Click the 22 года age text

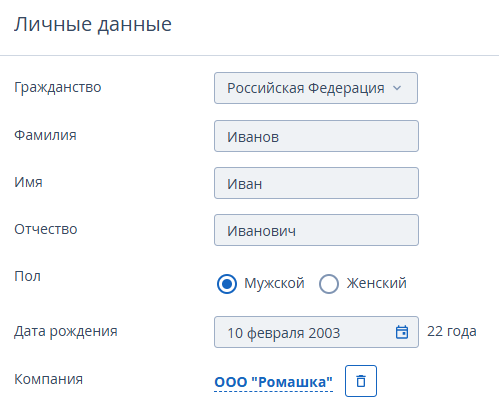pyautogui.click(x=452, y=331)
